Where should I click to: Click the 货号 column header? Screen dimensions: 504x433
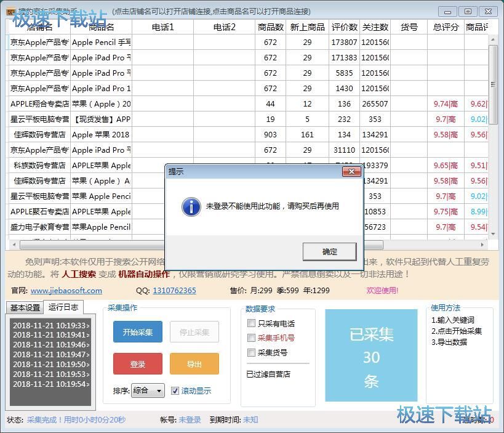pos(409,27)
